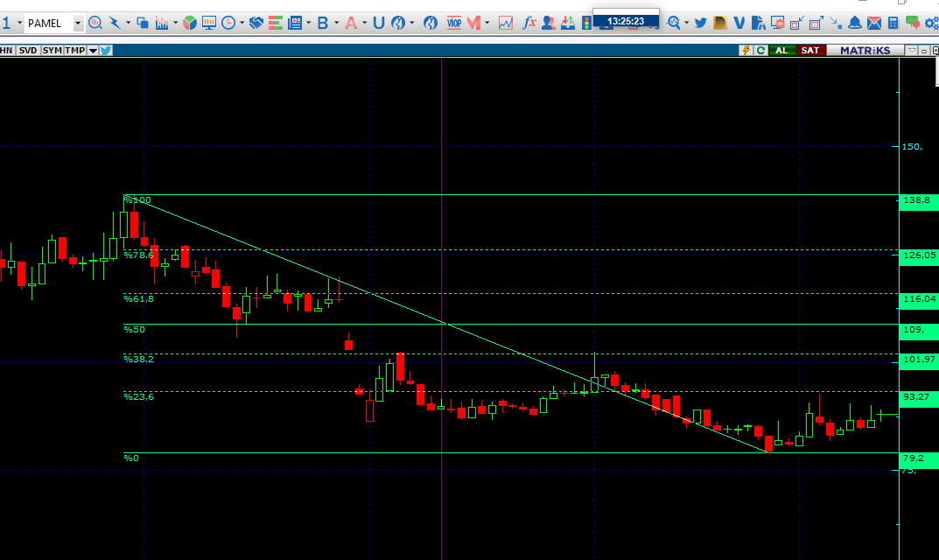Expand the newspaper icon dropdown arrow
Viewport: 939px width, 560px height.
[x=308, y=23]
